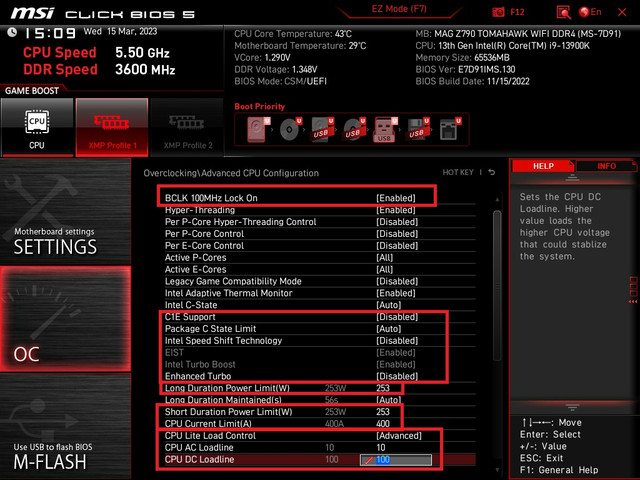Viewport: 640px width, 480px height.
Task: Take a screenshot with the F12 camera icon
Action: pos(498,12)
